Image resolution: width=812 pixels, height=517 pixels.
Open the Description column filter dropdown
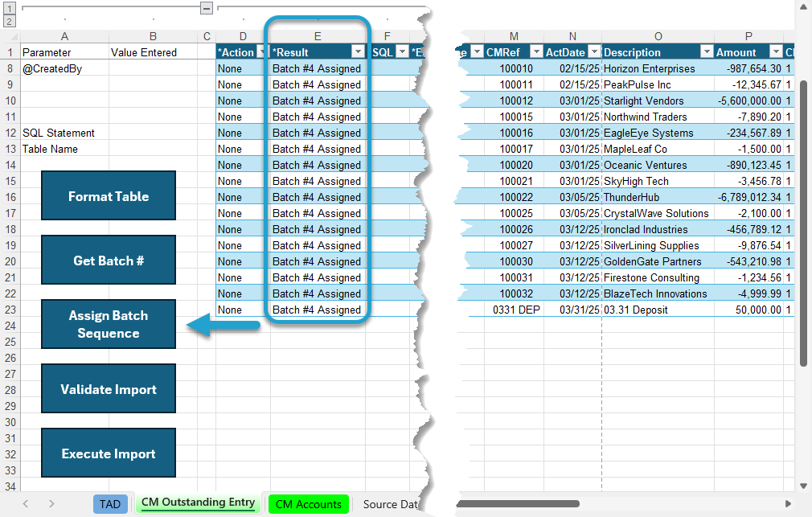click(707, 51)
